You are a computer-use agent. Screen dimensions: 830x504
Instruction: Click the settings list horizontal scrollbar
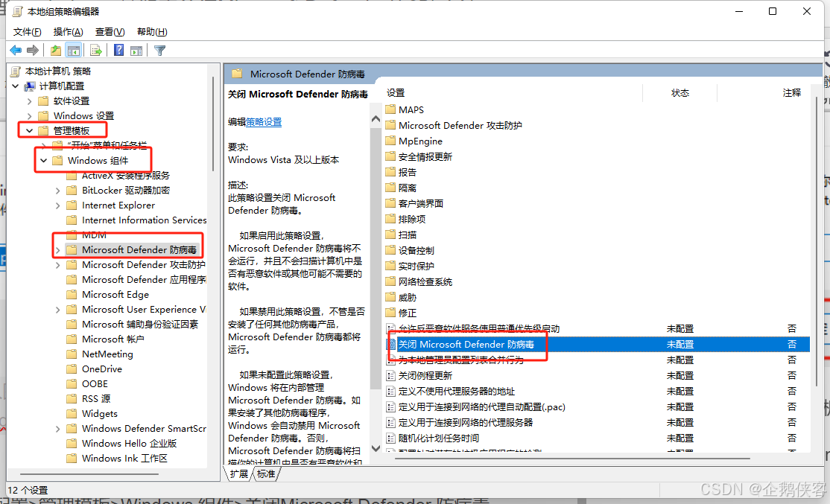(x=573, y=458)
